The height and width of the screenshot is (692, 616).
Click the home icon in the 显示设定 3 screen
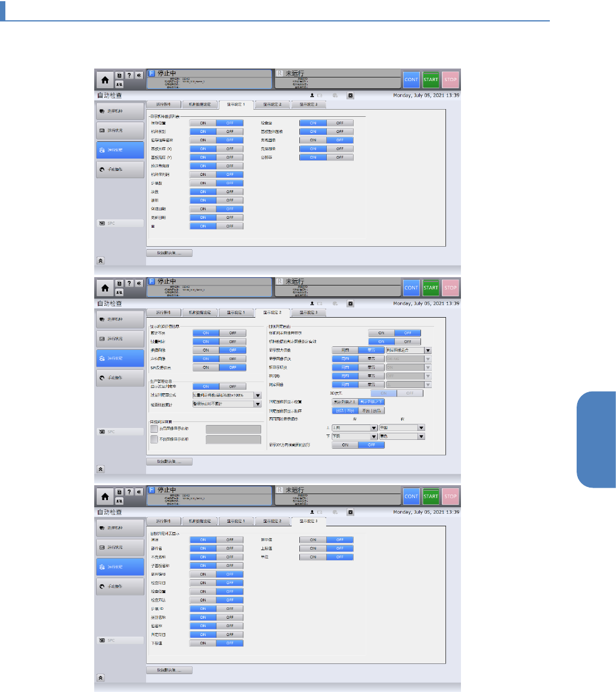pyautogui.click(x=105, y=496)
